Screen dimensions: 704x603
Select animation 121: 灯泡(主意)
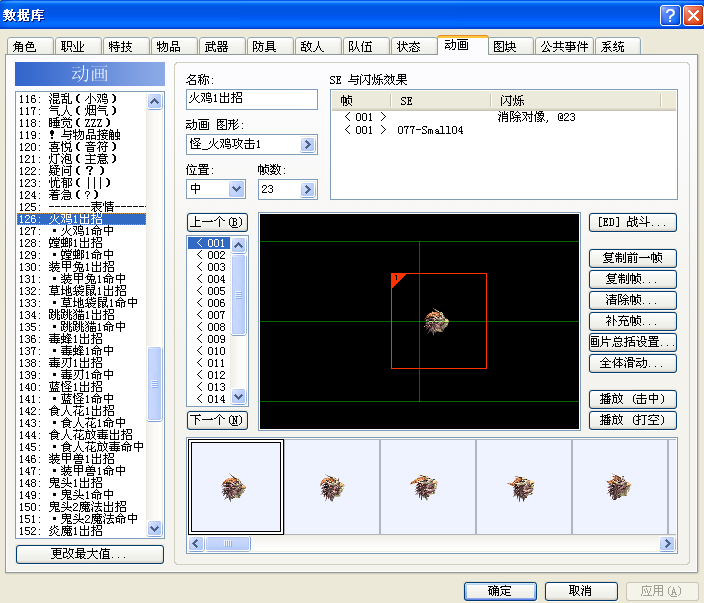click(x=82, y=159)
